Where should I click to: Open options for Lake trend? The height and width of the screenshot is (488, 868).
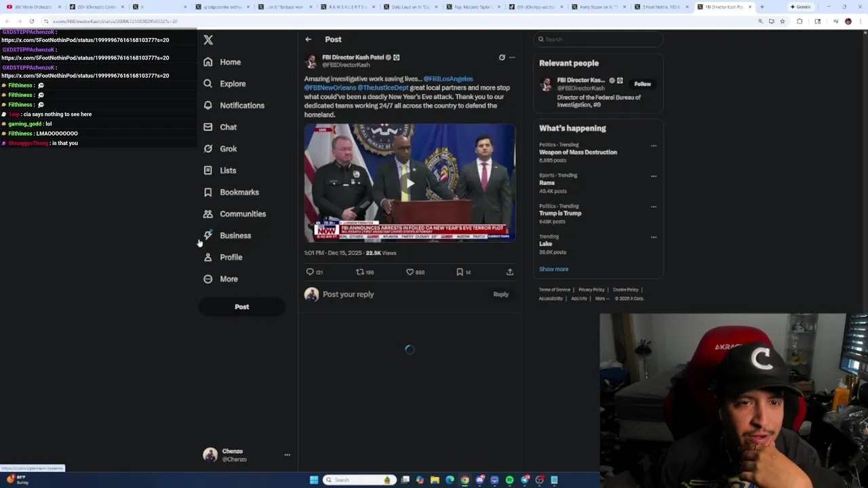(x=654, y=237)
